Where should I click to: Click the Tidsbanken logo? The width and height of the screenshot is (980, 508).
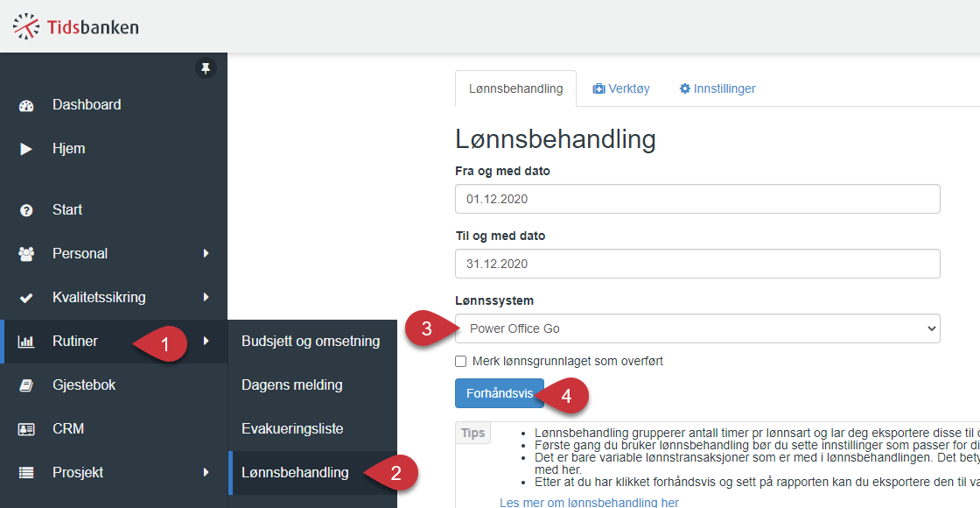coord(75,26)
